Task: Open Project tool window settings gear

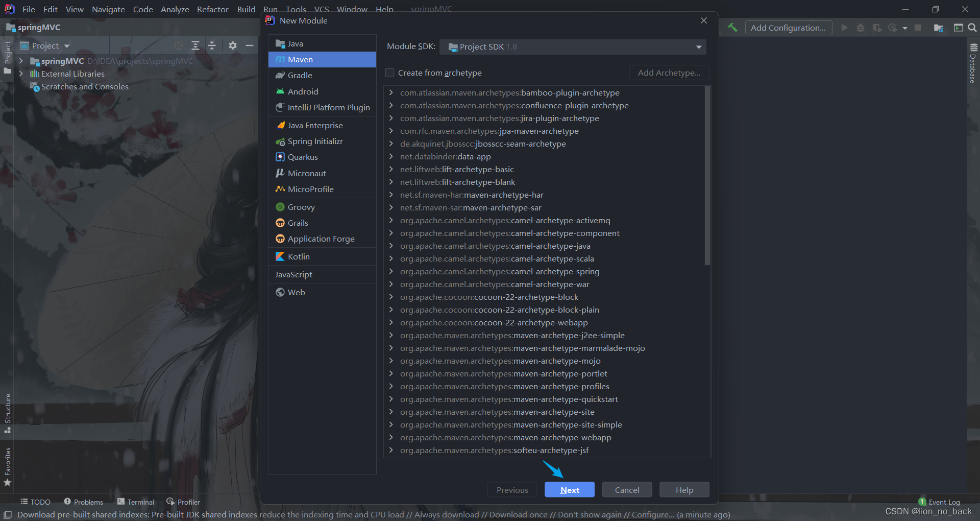Action: point(233,45)
